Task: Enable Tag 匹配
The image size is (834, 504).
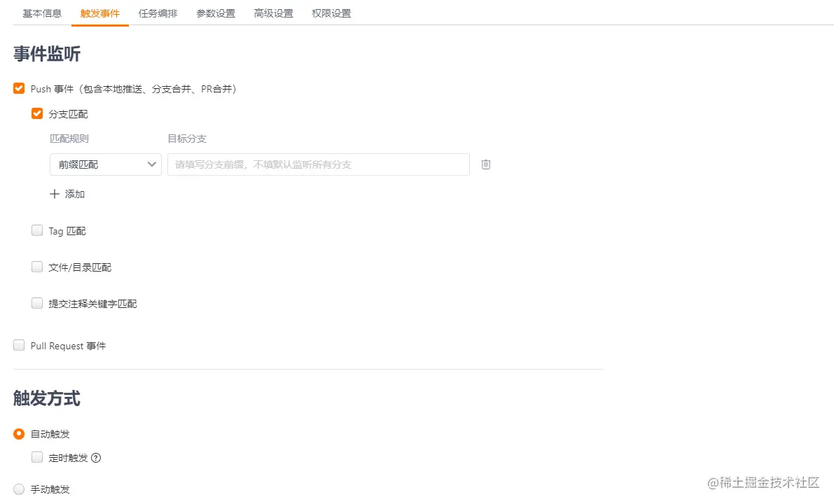Action: (x=36, y=230)
